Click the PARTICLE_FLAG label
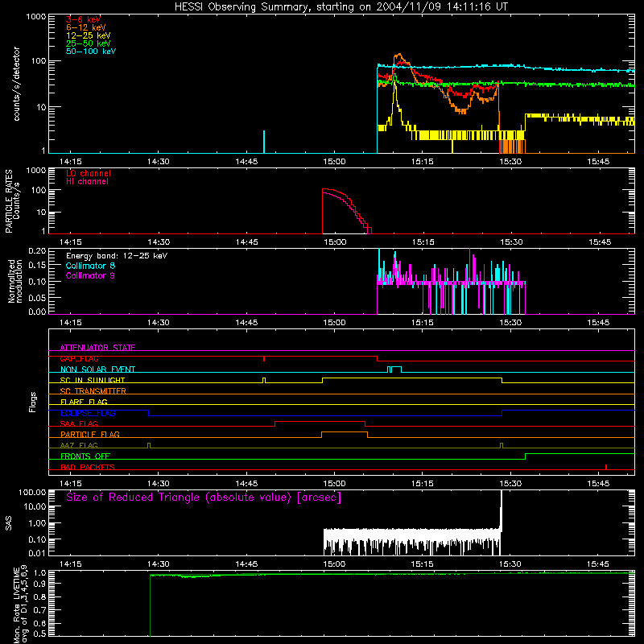This screenshot has width=644, height=644. tap(90, 434)
